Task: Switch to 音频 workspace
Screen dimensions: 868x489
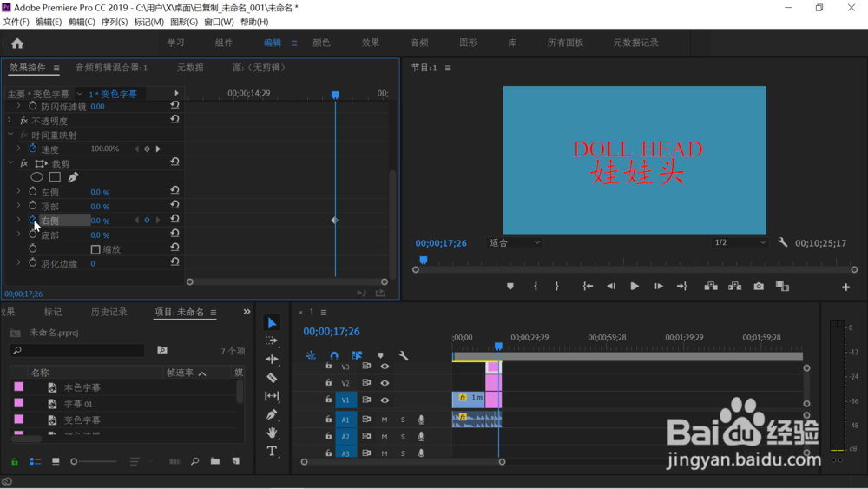Action: [x=419, y=43]
